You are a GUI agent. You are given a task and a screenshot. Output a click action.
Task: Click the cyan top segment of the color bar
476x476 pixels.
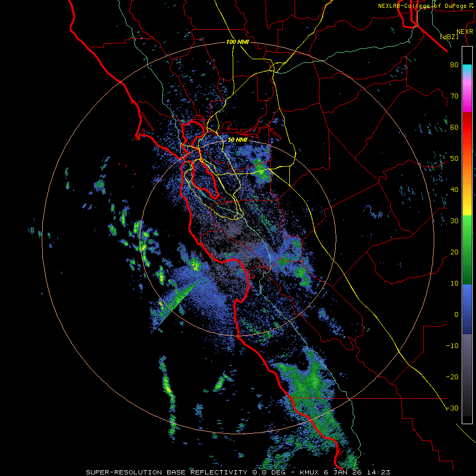coord(467,69)
